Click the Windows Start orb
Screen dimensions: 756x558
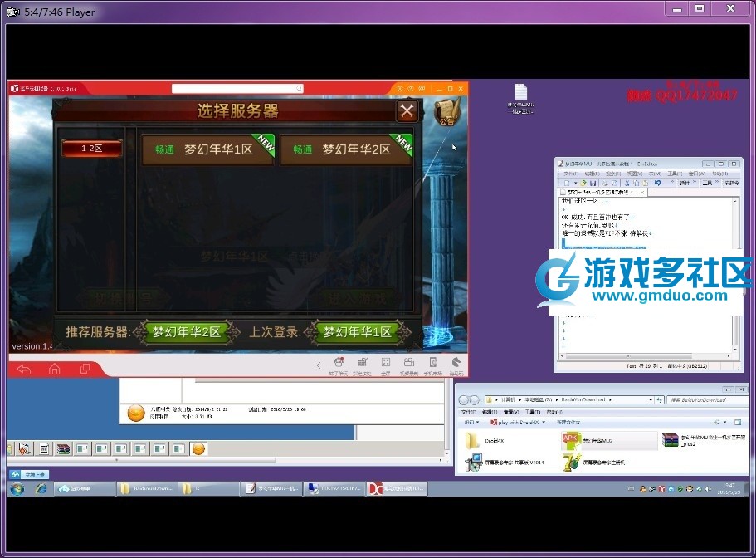coord(17,489)
